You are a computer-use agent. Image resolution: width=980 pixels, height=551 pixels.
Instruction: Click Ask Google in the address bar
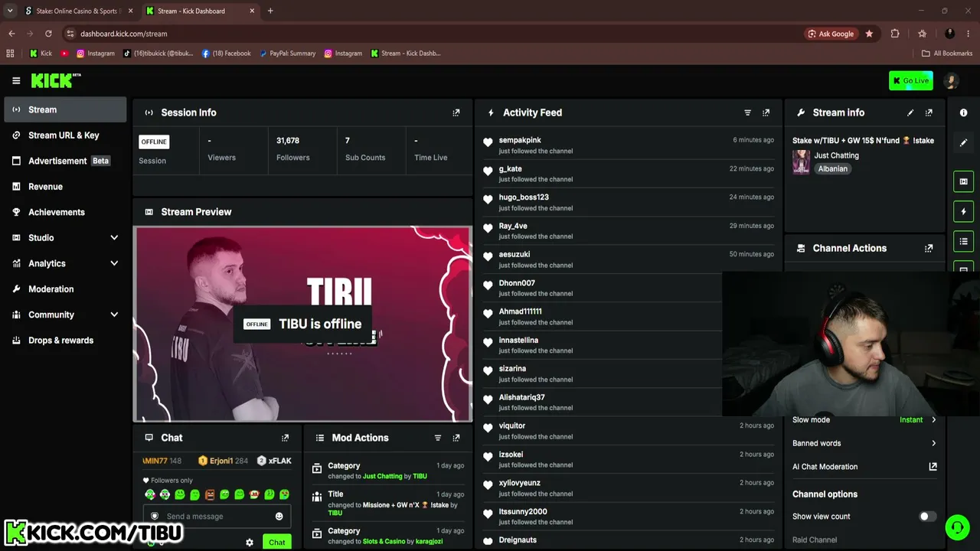(x=830, y=34)
